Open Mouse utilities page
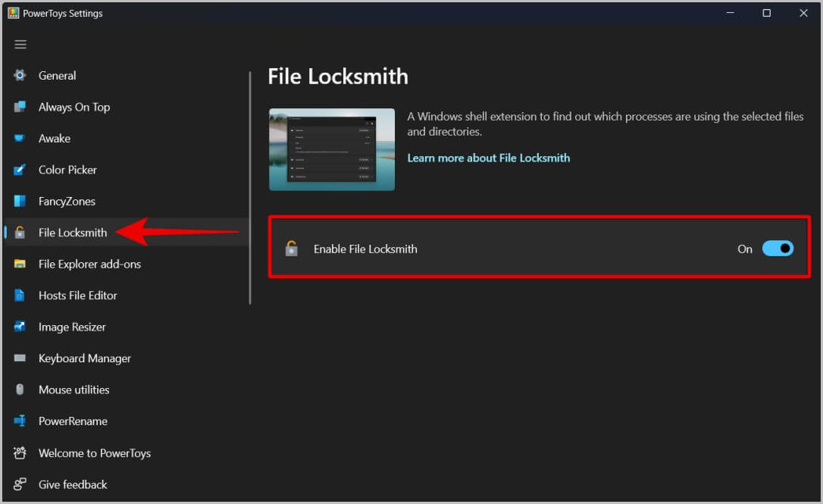Viewport: 823px width, 504px height. [x=74, y=390]
